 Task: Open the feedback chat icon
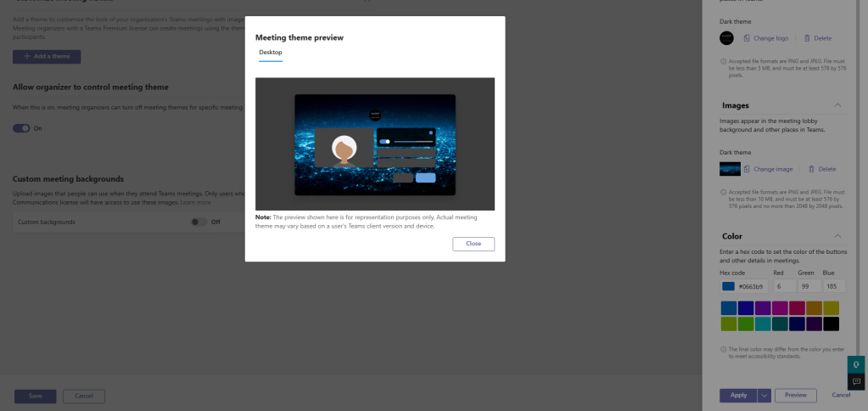tap(856, 382)
